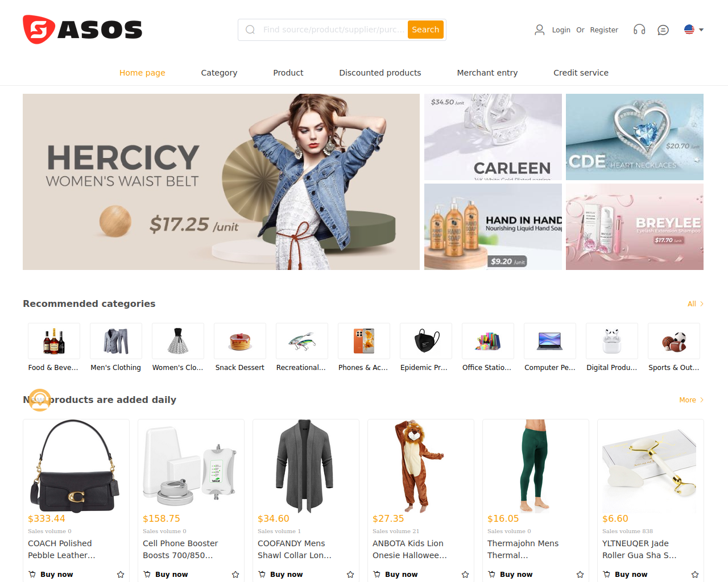The image size is (728, 582).
Task: Select the Epidemic Prevention mask category
Action: point(426,341)
